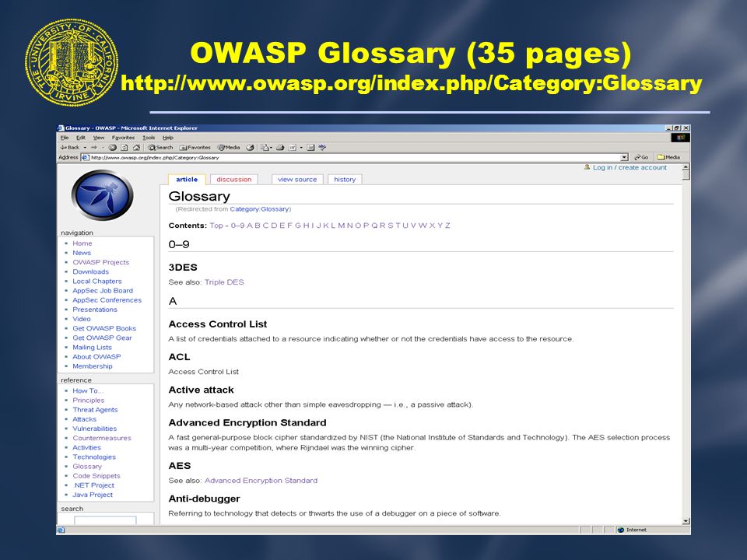
Task: Open the view source tab
Action: (297, 180)
